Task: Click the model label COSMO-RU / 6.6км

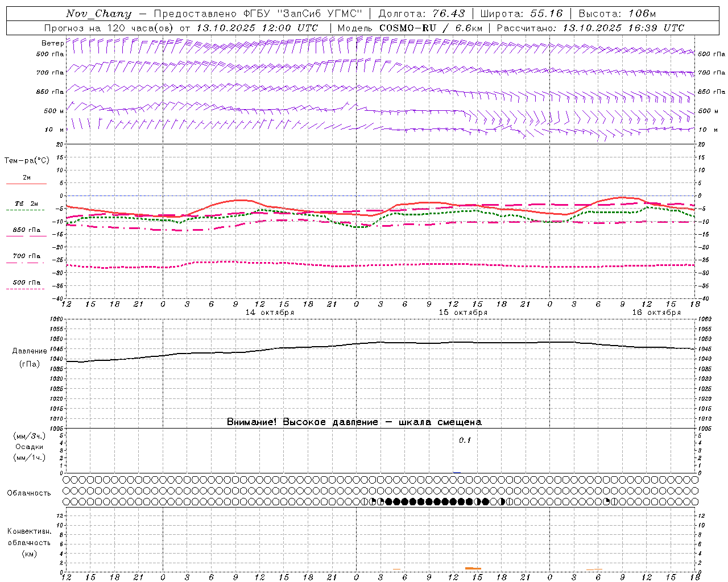Action: [x=431, y=28]
